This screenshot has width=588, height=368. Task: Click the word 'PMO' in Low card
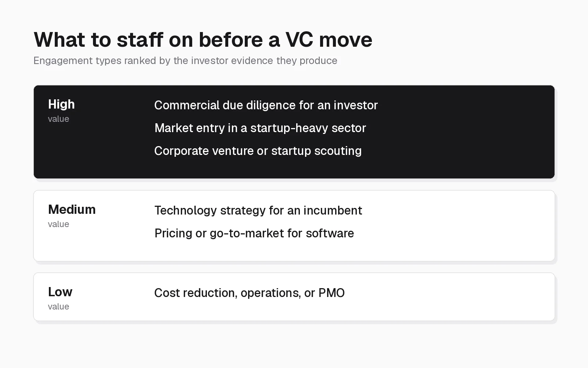(x=331, y=293)
